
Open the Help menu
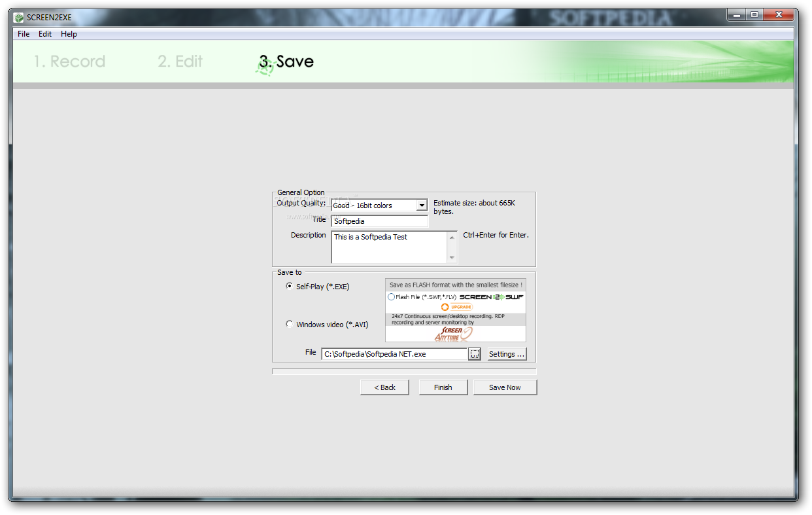tap(69, 34)
